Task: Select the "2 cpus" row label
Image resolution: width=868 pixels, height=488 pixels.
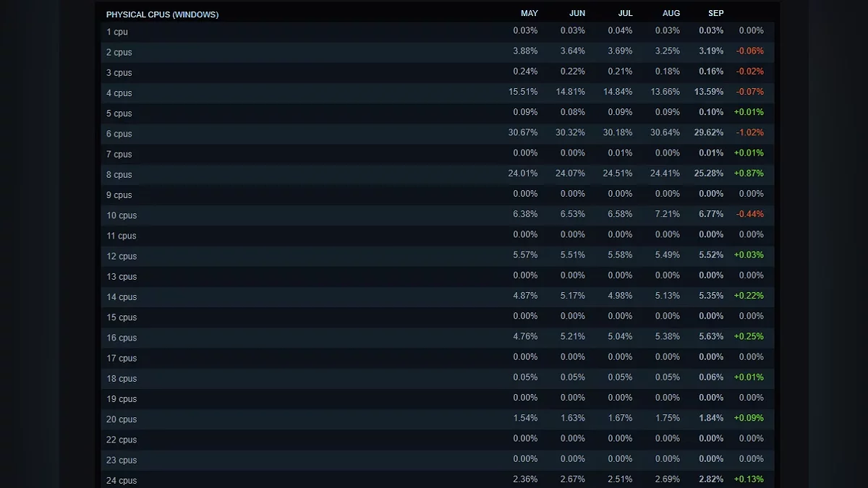Action: (119, 52)
